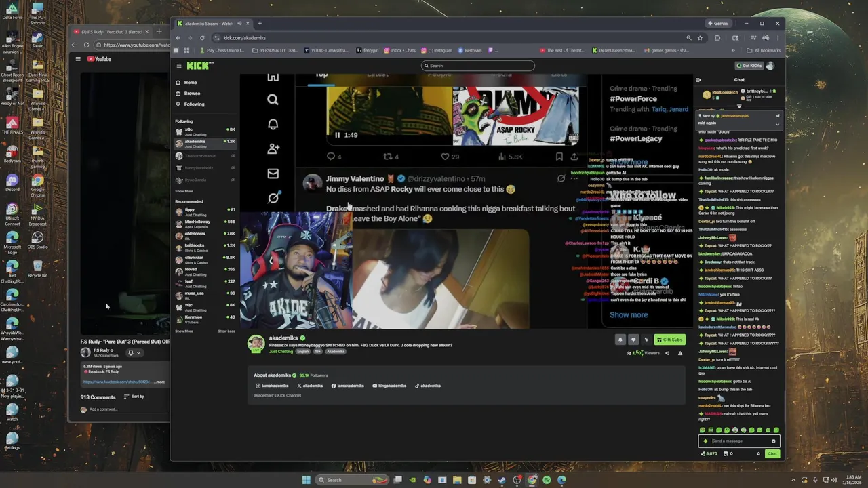
Task: Click the bookmark icon under the tweet video
Action: 559,157
